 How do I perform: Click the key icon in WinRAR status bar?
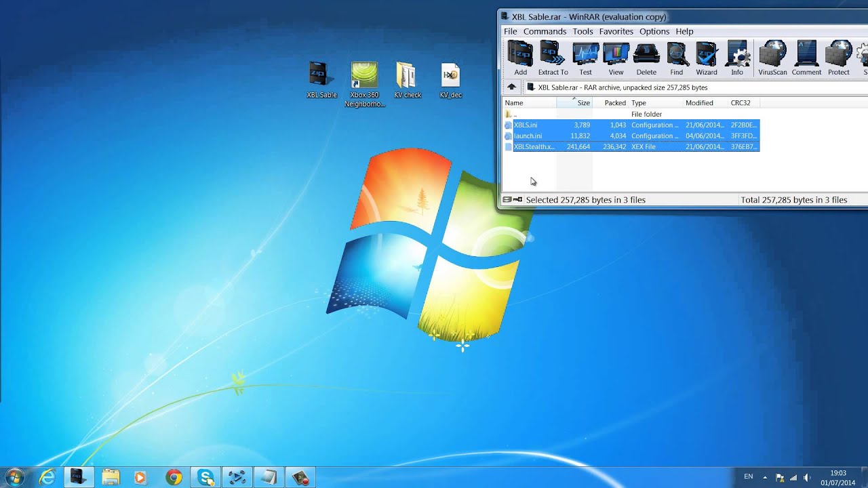point(518,200)
